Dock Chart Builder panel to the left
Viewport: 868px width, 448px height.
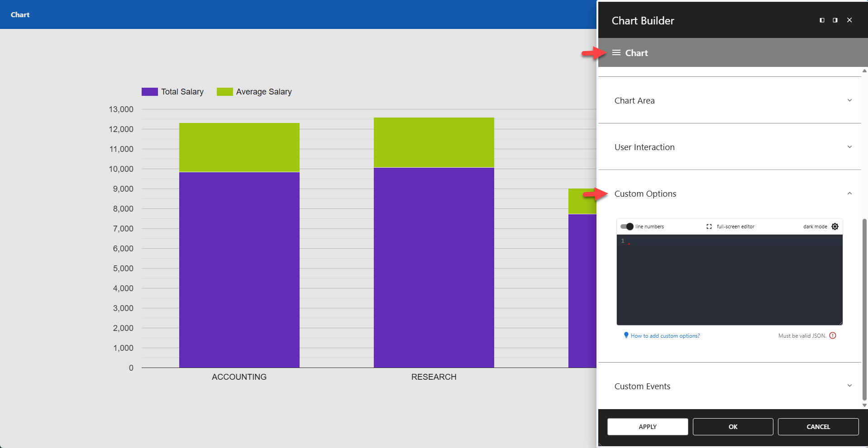(x=821, y=20)
